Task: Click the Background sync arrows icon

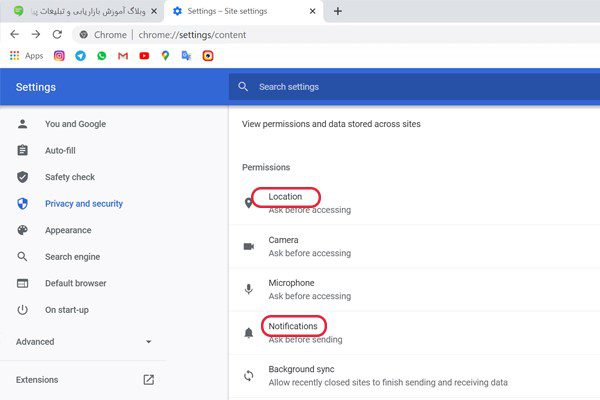Action: point(249,376)
